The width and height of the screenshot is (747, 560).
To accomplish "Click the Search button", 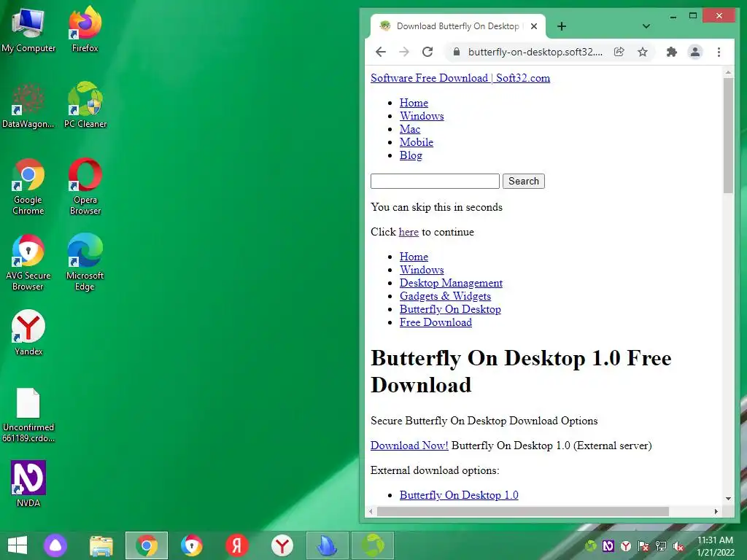I will 524,181.
